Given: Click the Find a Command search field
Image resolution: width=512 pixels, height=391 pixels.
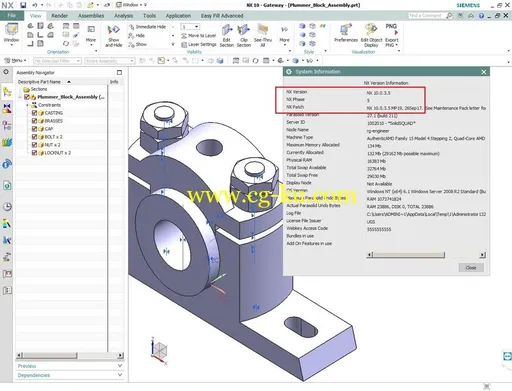Looking at the screenshot, I should pos(426,15).
